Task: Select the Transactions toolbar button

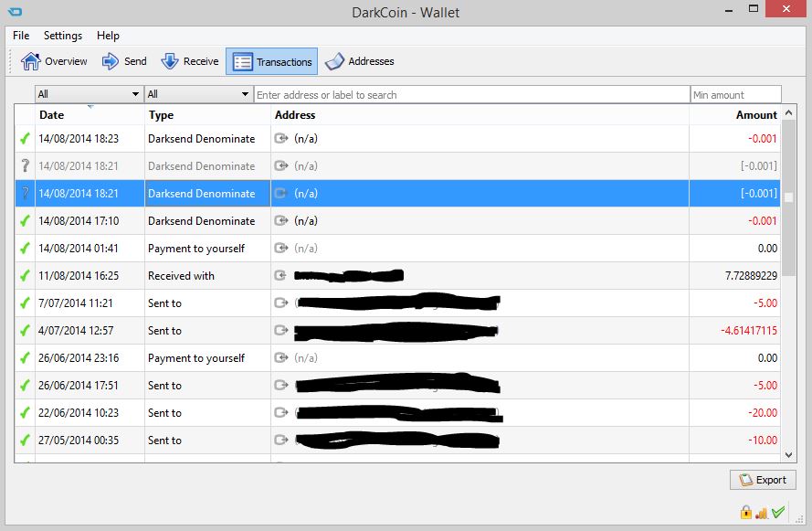Action: tap(272, 61)
